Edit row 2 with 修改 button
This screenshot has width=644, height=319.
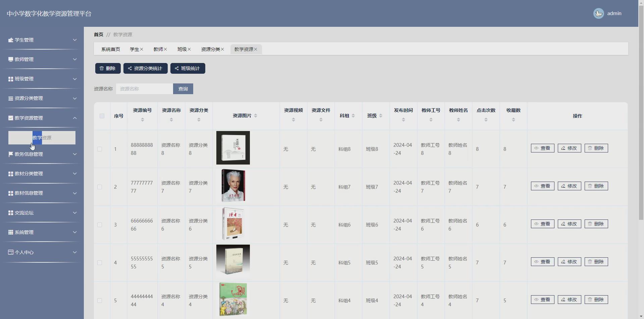(570, 186)
